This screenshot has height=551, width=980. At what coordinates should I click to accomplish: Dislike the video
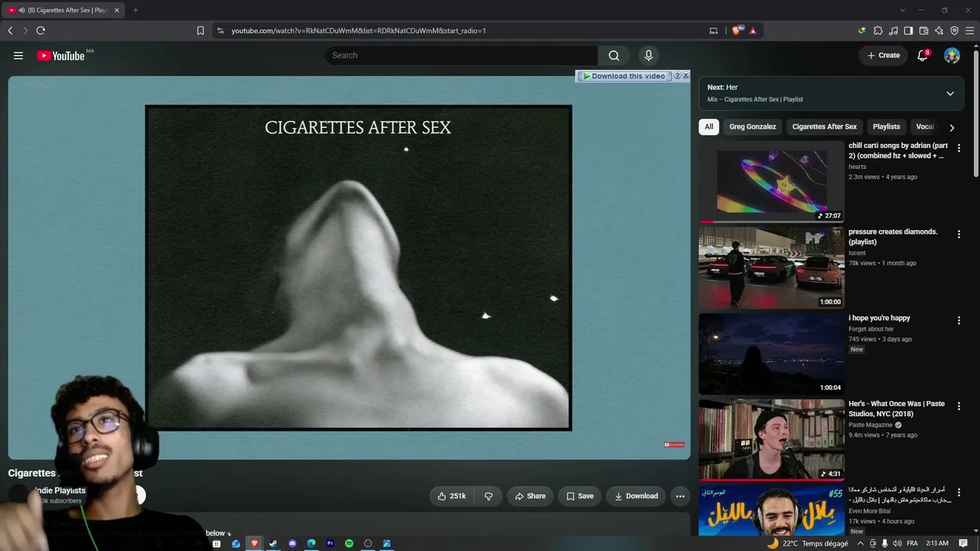point(488,496)
